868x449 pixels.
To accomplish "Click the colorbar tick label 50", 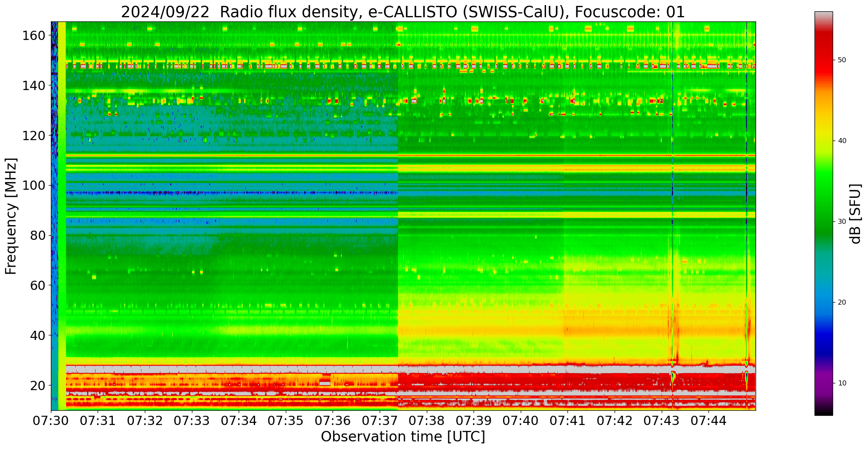I will [x=842, y=60].
